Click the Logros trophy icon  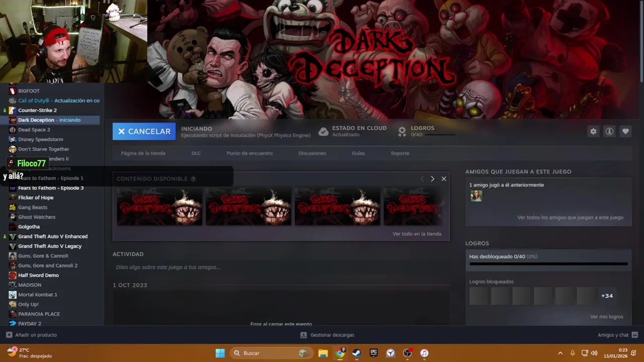pyautogui.click(x=402, y=131)
